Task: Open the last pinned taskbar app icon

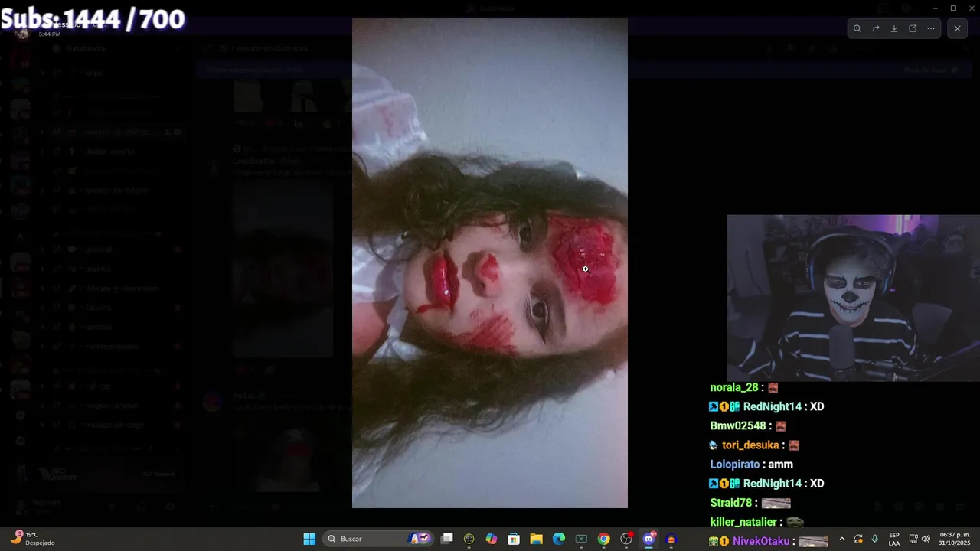Action: pos(671,539)
